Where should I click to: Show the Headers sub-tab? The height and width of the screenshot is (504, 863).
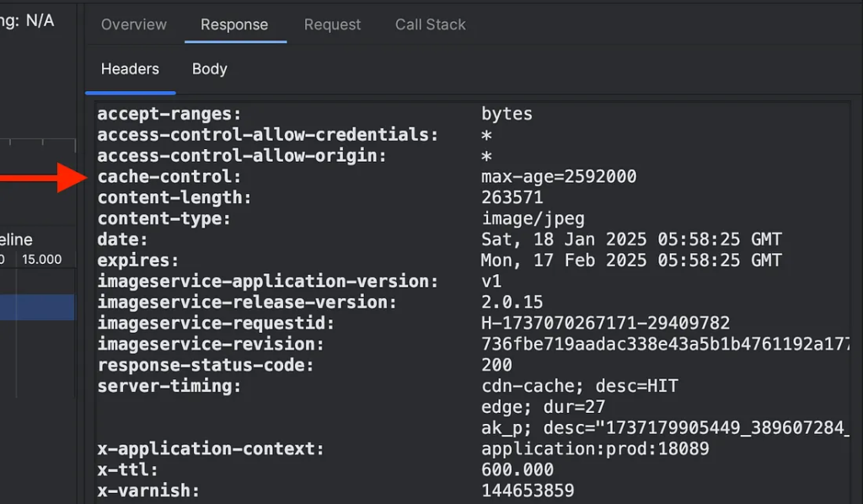(x=130, y=69)
